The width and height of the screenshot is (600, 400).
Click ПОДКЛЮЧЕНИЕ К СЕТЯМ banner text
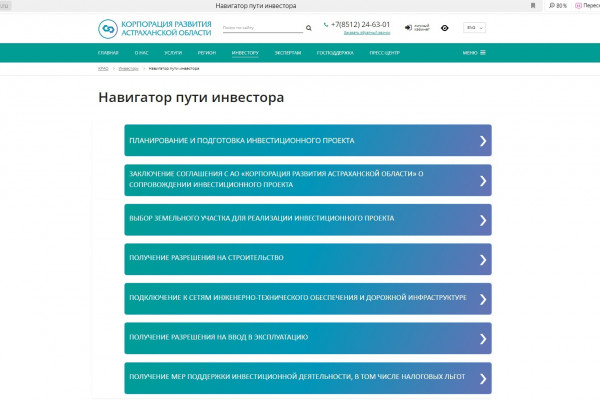(298, 297)
